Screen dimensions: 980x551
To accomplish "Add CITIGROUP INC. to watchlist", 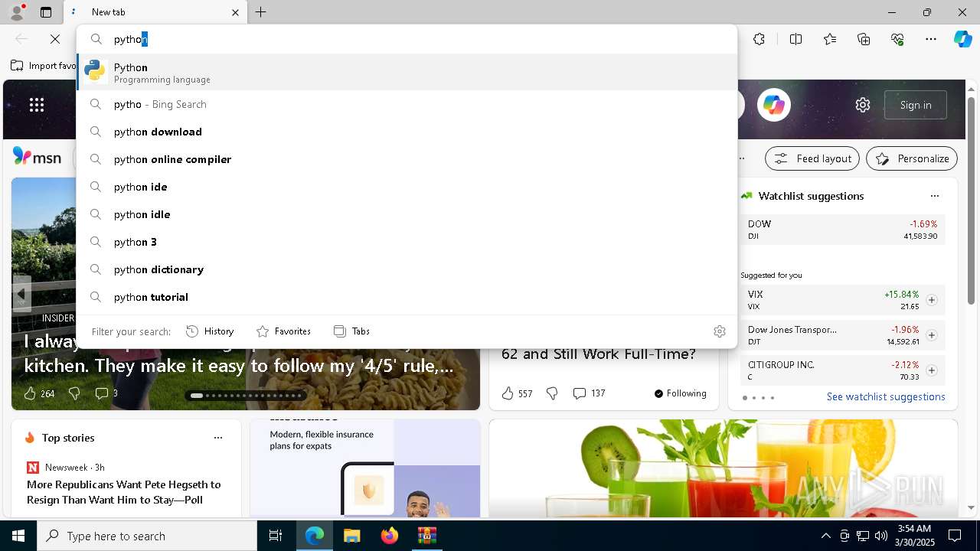I will coord(932,370).
